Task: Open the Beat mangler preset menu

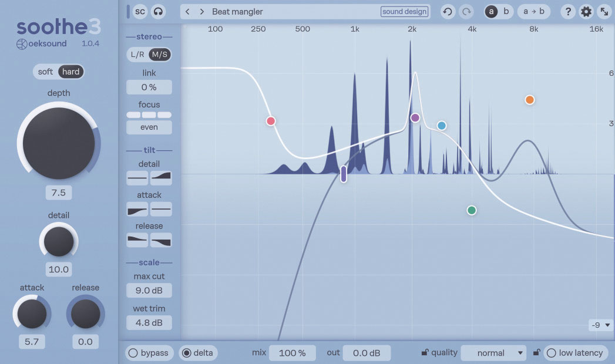Action: (x=237, y=12)
